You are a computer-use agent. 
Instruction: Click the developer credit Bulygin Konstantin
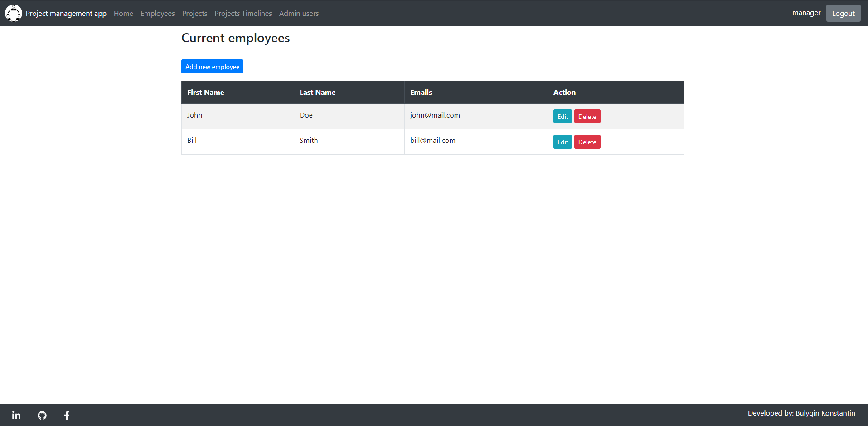[826, 413]
